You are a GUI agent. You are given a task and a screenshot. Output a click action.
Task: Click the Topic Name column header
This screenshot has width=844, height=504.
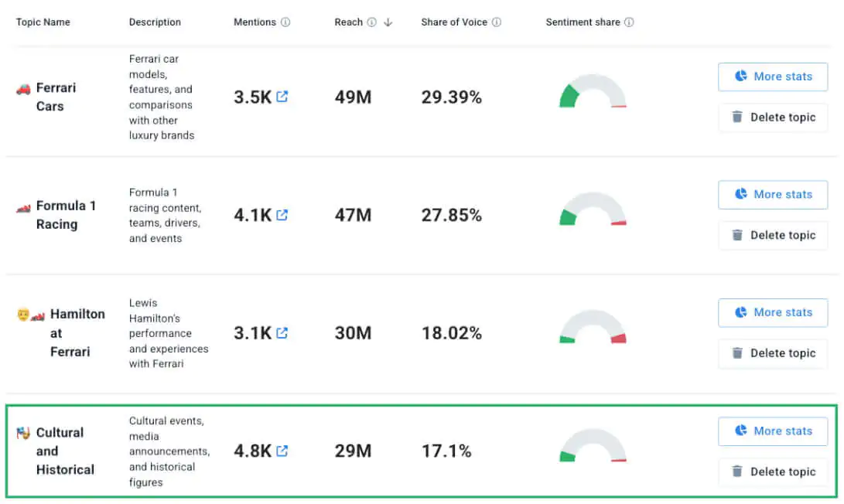[43, 22]
